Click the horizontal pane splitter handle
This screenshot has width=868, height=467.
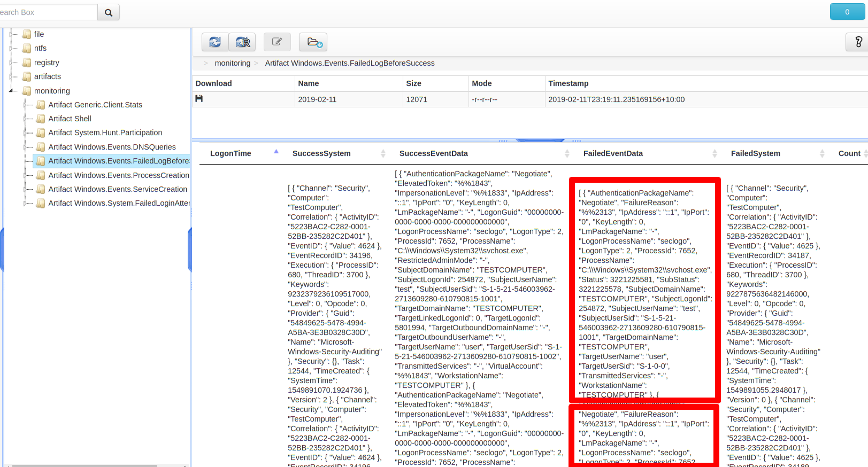coord(540,141)
